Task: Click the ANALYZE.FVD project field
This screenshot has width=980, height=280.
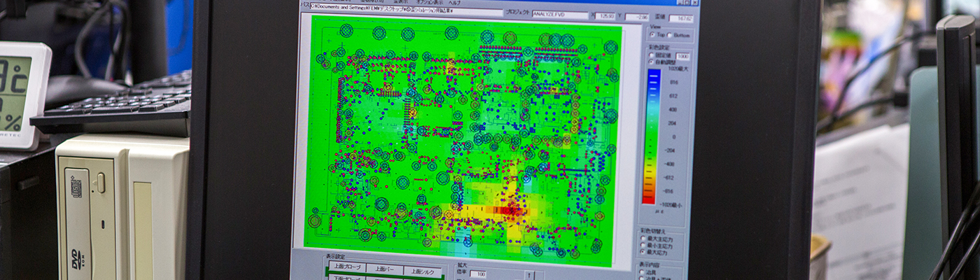Action: point(560,14)
